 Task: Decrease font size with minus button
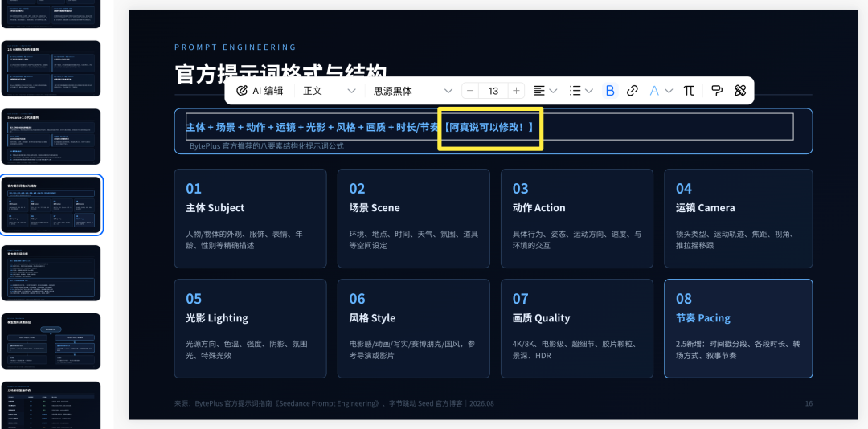pos(470,91)
